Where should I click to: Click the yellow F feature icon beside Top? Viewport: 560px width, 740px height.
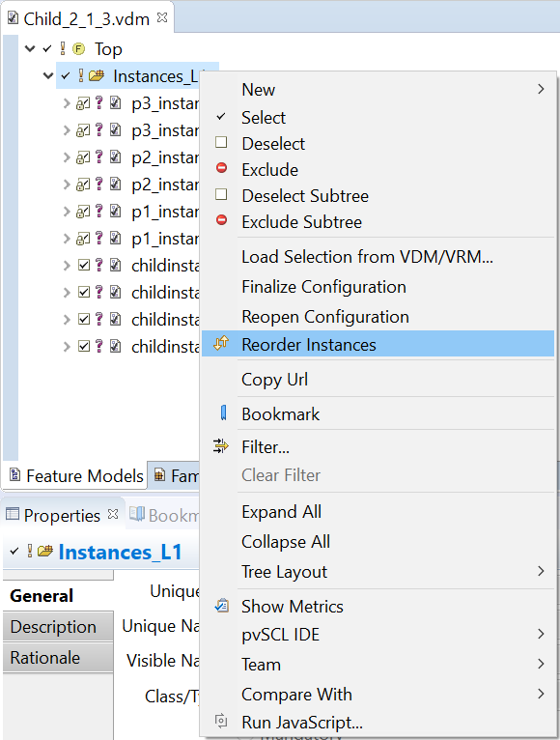[x=78, y=48]
